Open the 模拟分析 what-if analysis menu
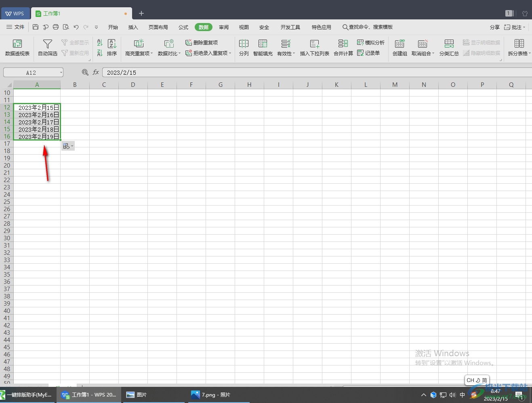This screenshot has height=403, width=532. coord(371,42)
